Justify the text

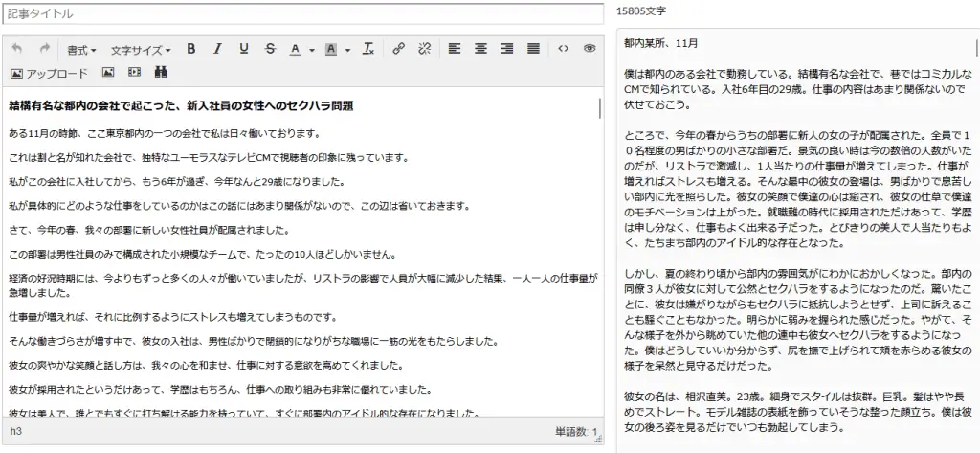[x=533, y=49]
